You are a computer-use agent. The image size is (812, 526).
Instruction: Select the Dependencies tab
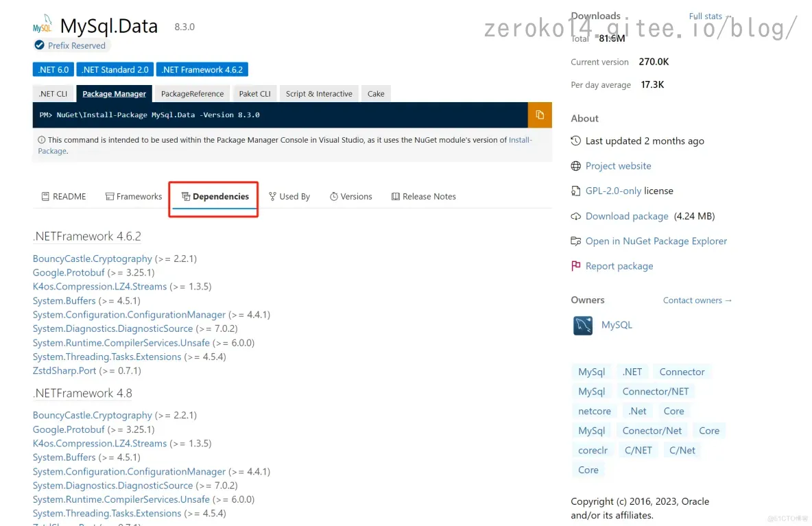(215, 197)
